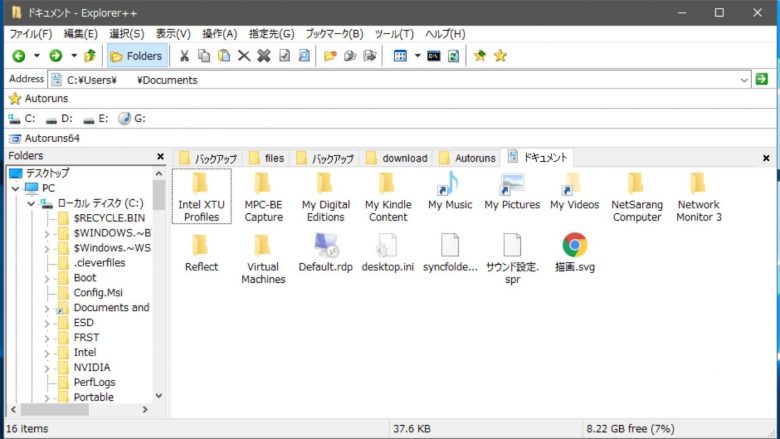Viewport: 780px width, 439px height.
Task: Open the ブックマーク(B) menu
Action: click(334, 34)
